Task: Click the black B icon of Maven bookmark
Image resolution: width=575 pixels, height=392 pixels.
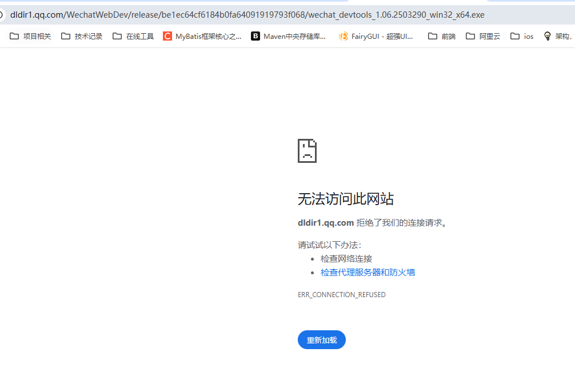Action: coord(255,36)
